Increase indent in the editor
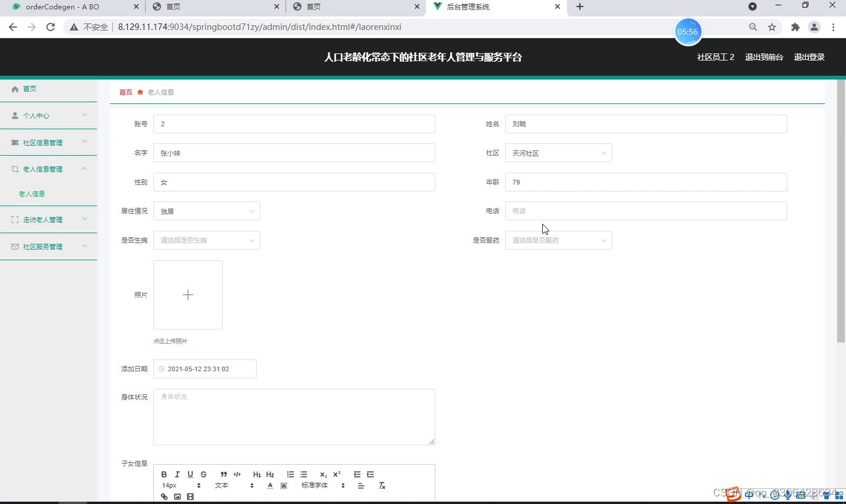Viewport: 846px width, 504px height. (x=370, y=474)
